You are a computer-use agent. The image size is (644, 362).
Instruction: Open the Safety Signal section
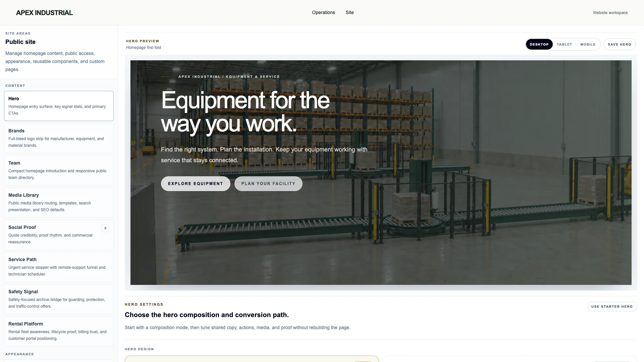[x=59, y=299]
